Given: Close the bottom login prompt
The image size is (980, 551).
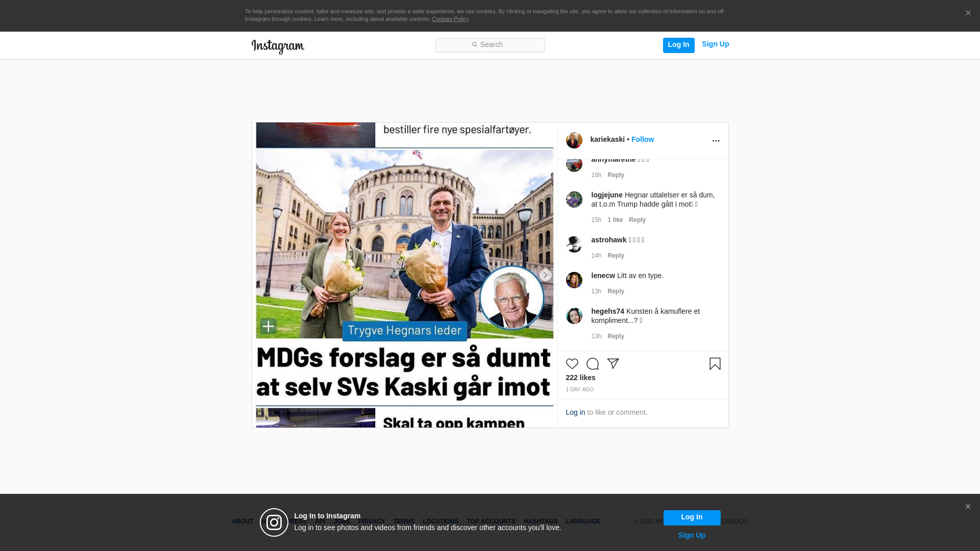Looking at the screenshot, I should [967, 507].
